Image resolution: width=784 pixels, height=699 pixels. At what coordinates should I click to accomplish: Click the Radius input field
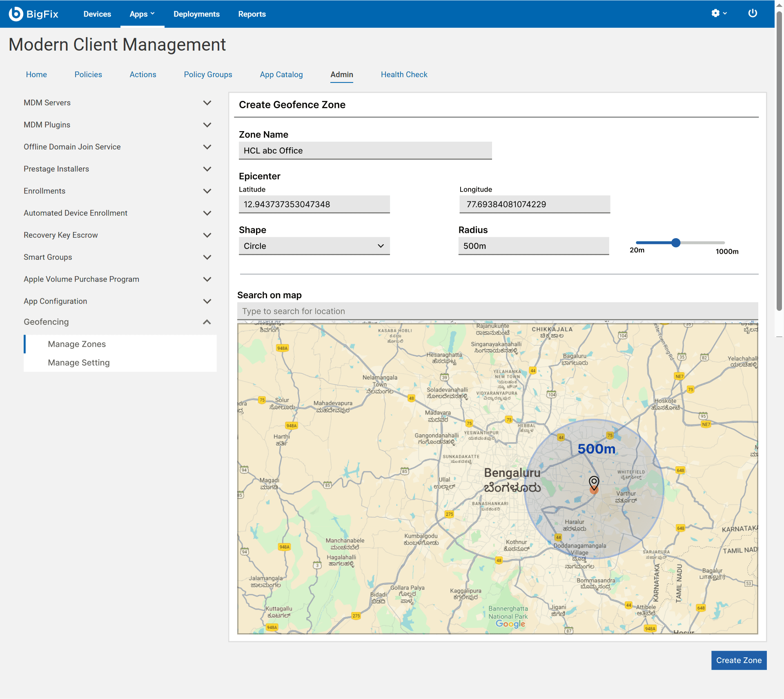[x=534, y=246]
